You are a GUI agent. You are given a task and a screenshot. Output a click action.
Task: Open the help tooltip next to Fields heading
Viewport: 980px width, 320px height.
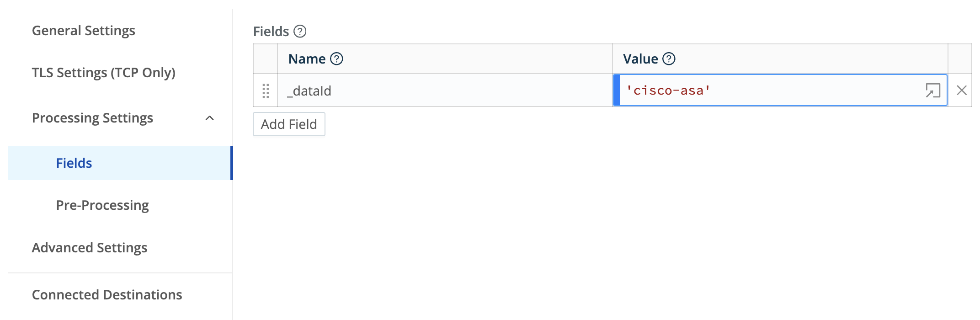tap(299, 31)
